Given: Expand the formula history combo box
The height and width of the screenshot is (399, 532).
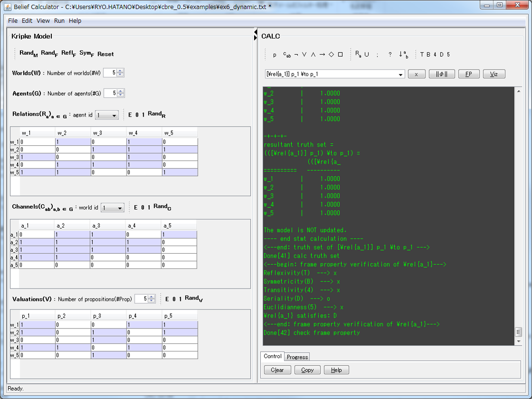Looking at the screenshot, I should (401, 74).
